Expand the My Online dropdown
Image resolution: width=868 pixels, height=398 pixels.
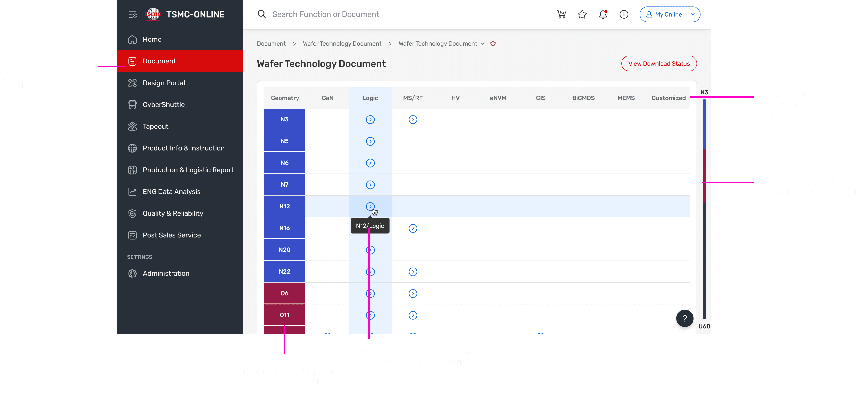(x=670, y=14)
